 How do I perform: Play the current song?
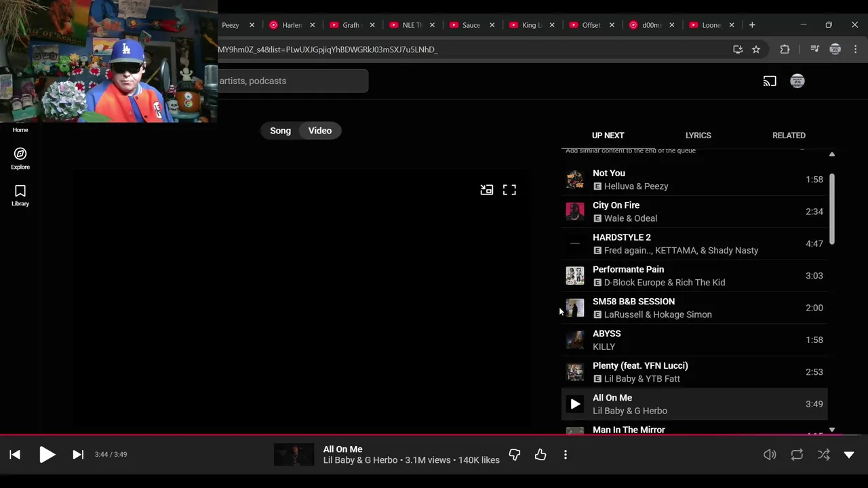click(x=47, y=455)
